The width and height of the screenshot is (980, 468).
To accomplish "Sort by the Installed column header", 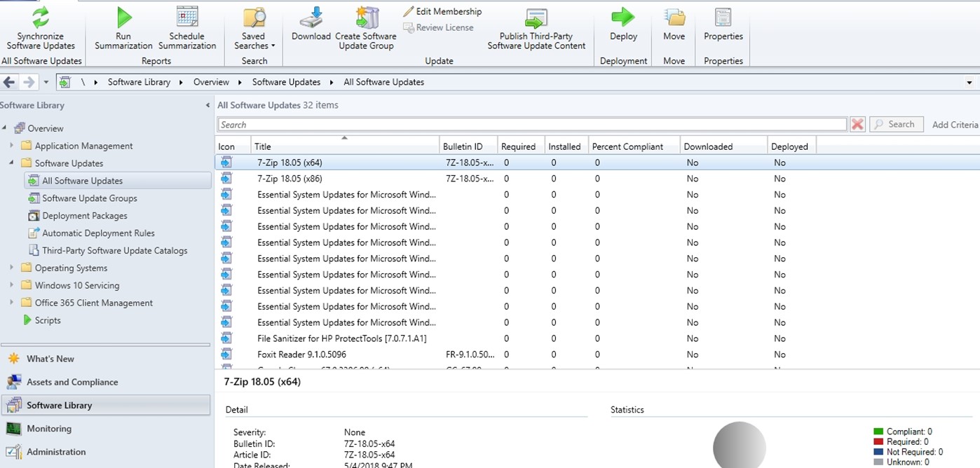I will pyautogui.click(x=566, y=146).
